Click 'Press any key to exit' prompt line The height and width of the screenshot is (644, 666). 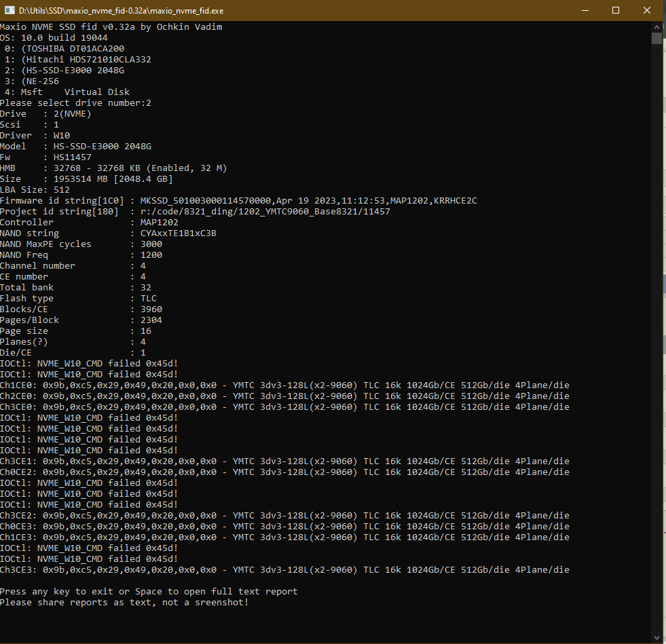tap(149, 591)
